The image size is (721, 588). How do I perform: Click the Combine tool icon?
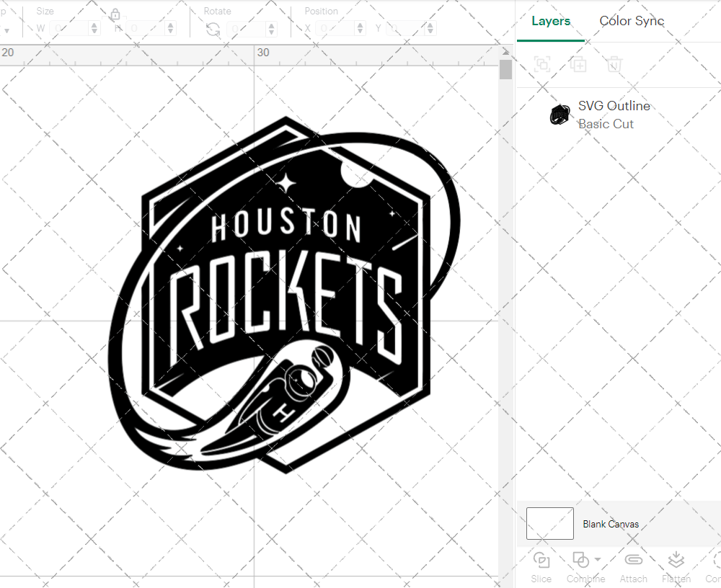pyautogui.click(x=581, y=559)
